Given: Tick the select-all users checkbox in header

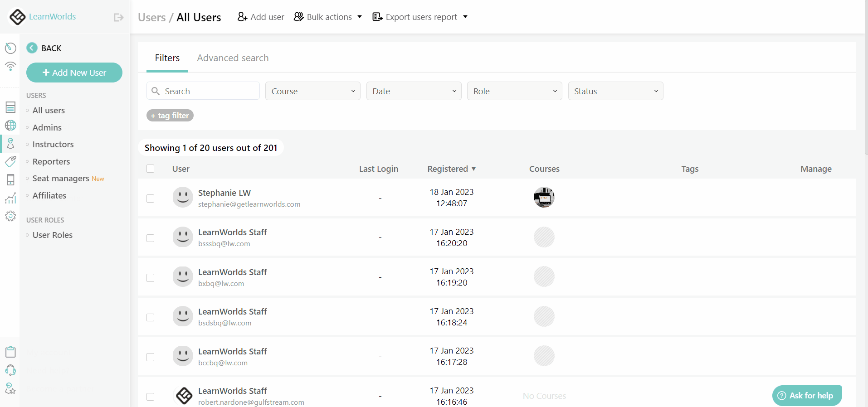Looking at the screenshot, I should click(151, 169).
